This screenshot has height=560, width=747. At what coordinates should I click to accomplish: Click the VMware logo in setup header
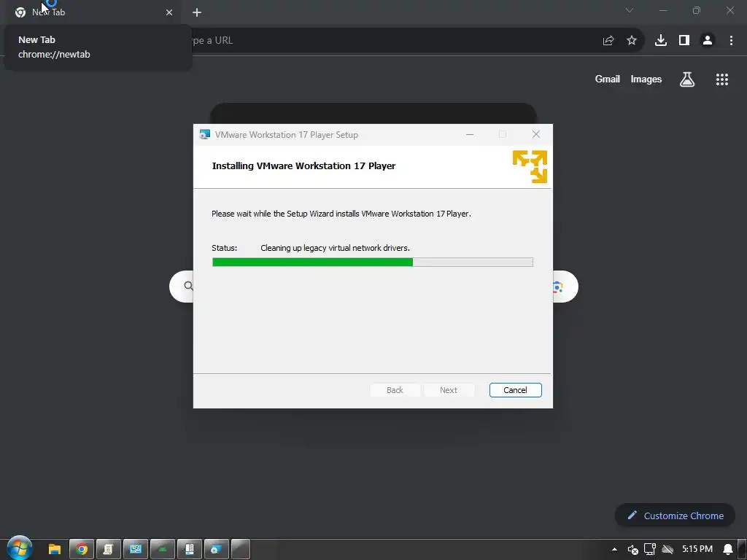(530, 167)
